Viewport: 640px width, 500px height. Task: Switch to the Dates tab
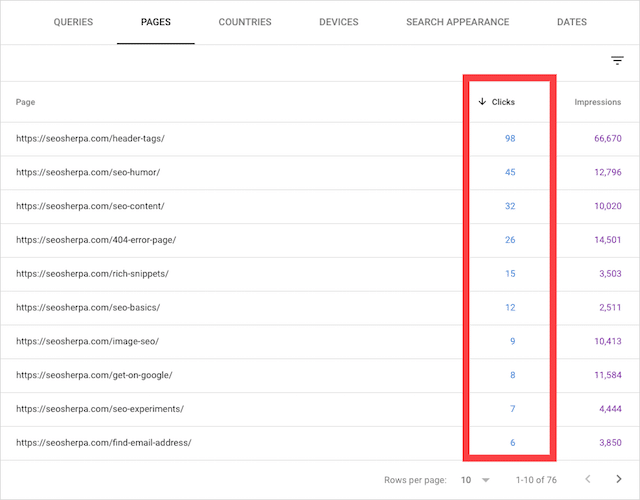[x=572, y=22]
